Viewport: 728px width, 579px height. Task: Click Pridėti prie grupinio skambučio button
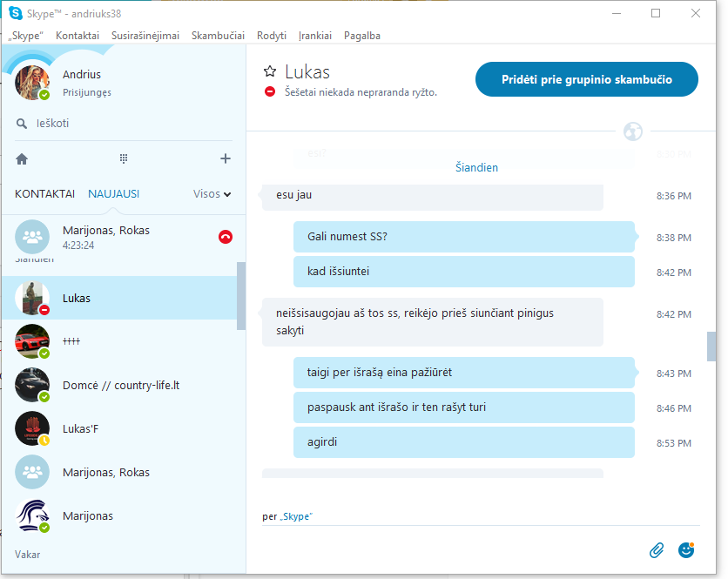tap(587, 79)
